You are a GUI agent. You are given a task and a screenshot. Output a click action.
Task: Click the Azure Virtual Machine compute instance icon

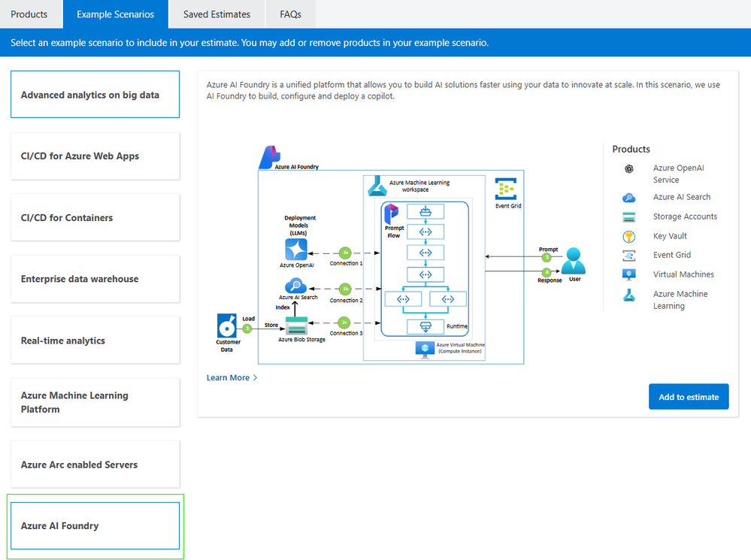click(x=425, y=350)
